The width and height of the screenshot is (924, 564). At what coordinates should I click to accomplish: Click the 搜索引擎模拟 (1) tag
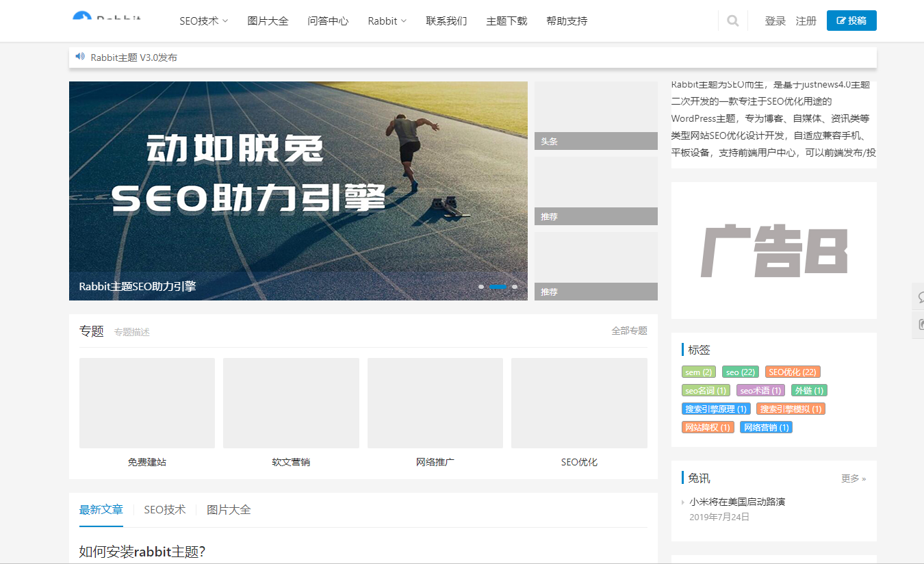(x=791, y=409)
